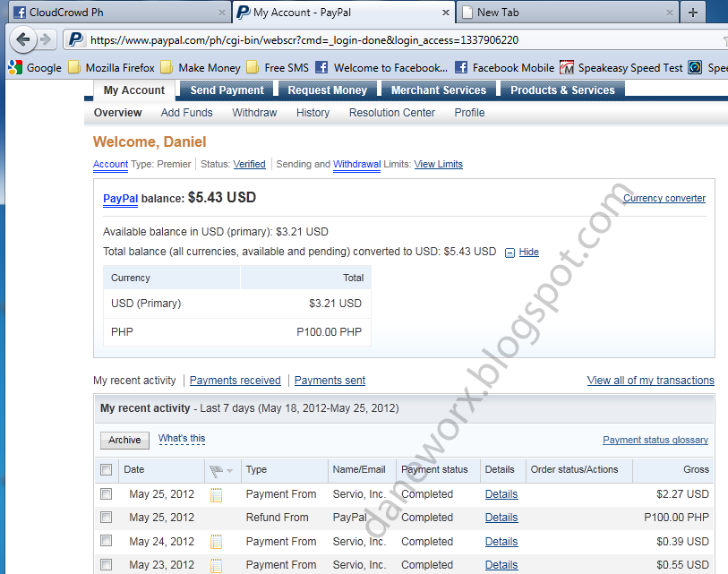Open a new tab with the plus button
The height and width of the screenshot is (574, 728).
tap(693, 13)
